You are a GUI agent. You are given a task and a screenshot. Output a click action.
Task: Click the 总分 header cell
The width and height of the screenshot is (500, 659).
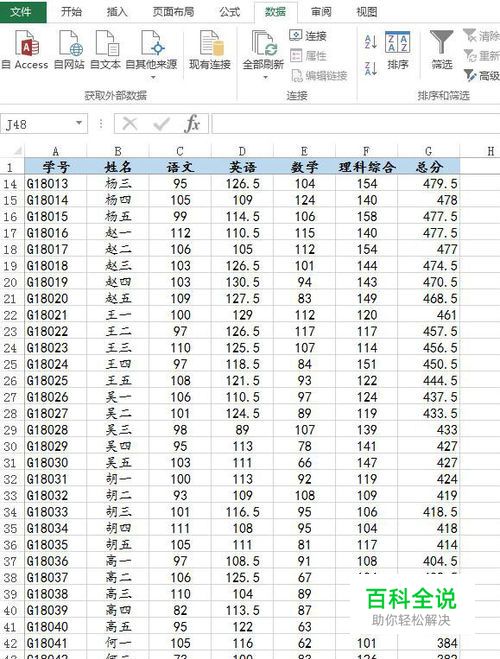click(x=429, y=167)
